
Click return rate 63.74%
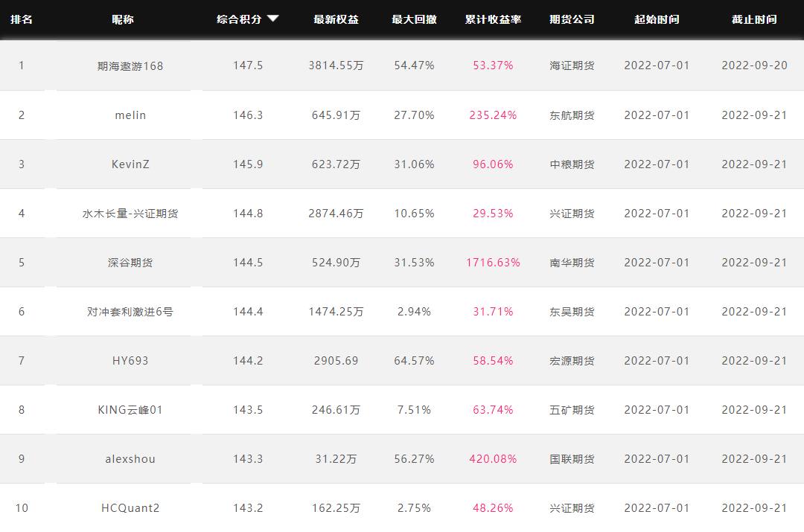coord(494,410)
